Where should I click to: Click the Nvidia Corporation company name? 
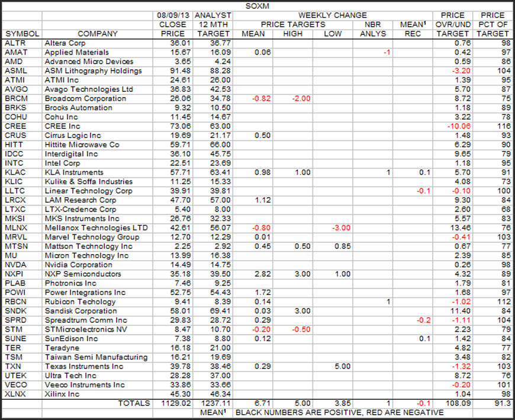79,265
